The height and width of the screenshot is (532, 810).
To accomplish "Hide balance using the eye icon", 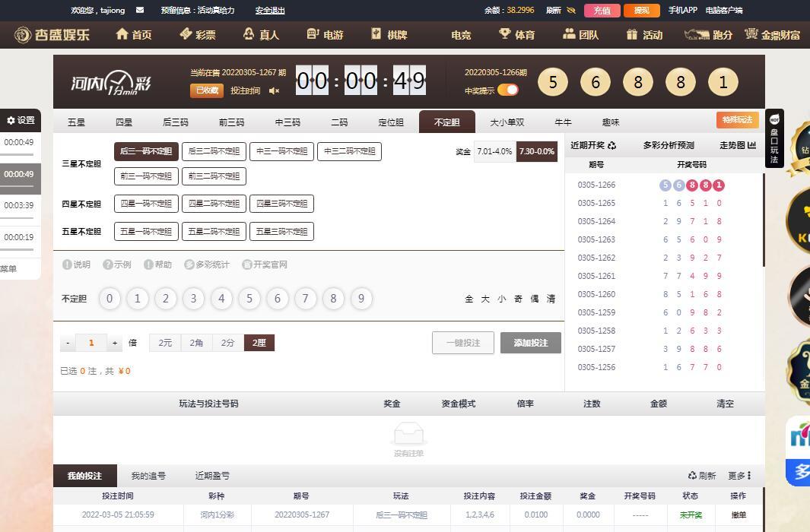I will click(x=570, y=11).
